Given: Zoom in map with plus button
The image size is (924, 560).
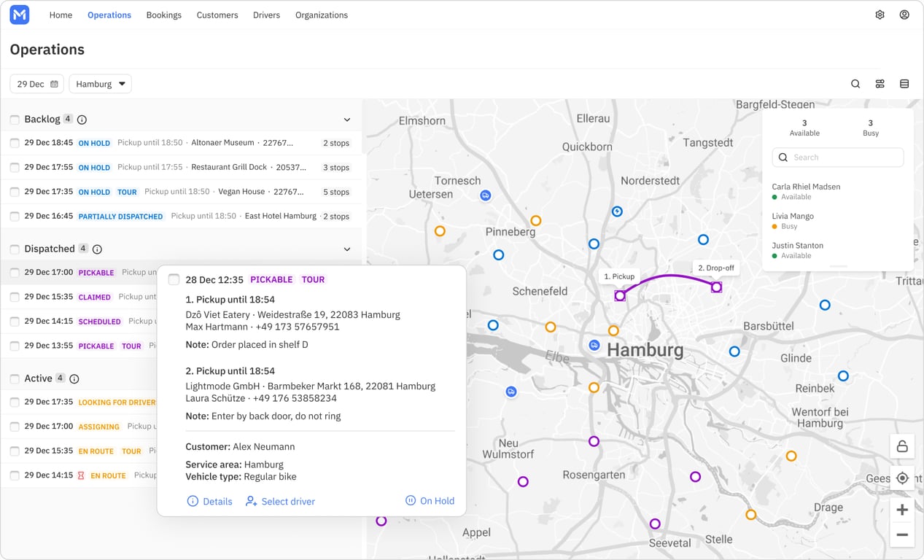Looking at the screenshot, I should coord(902,510).
